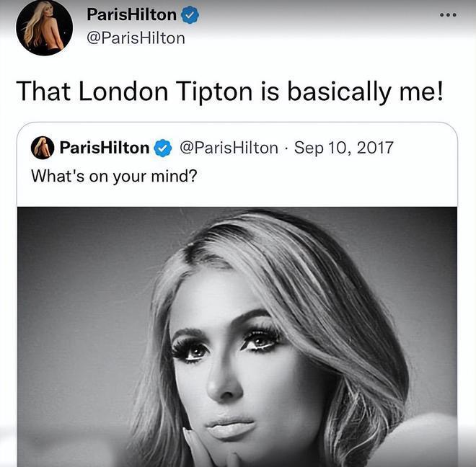Click the quoted tweet card's white header area
This screenshot has height=467, width=476.
(x=237, y=165)
